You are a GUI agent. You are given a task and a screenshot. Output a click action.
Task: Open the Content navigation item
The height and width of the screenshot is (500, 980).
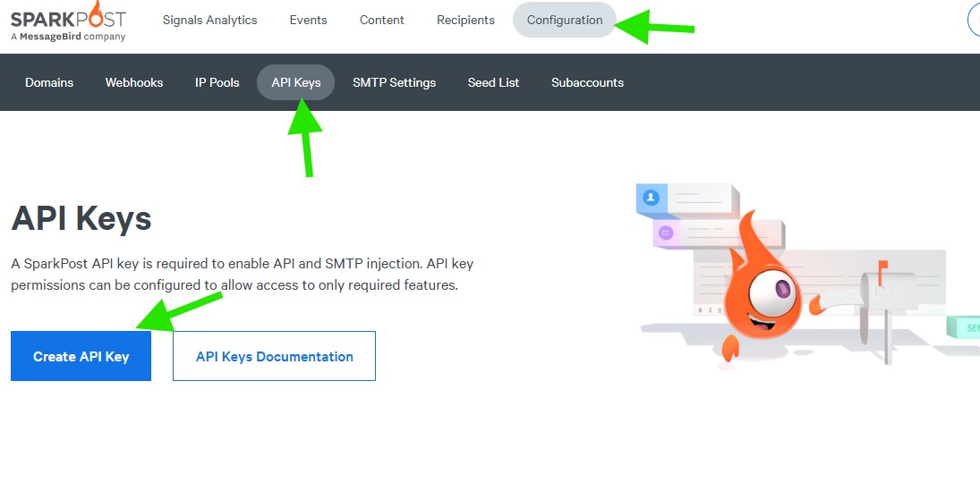point(382,20)
